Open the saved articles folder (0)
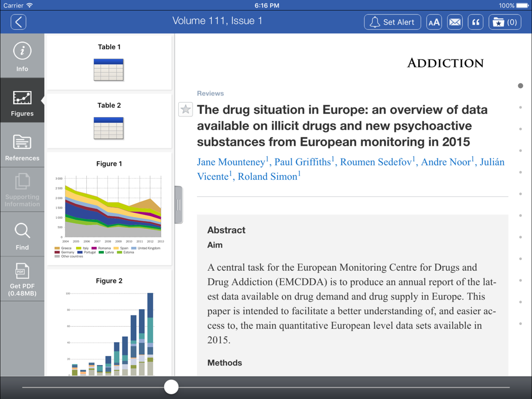 505,22
